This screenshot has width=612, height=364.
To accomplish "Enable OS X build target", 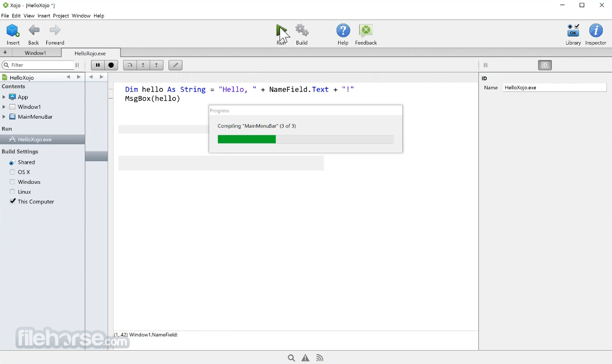I will [12, 172].
